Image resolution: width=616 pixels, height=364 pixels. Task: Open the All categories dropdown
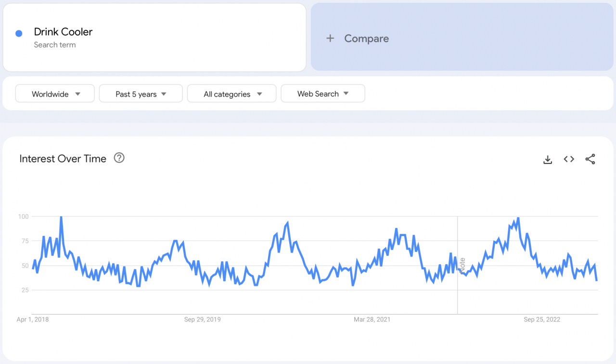[231, 93]
